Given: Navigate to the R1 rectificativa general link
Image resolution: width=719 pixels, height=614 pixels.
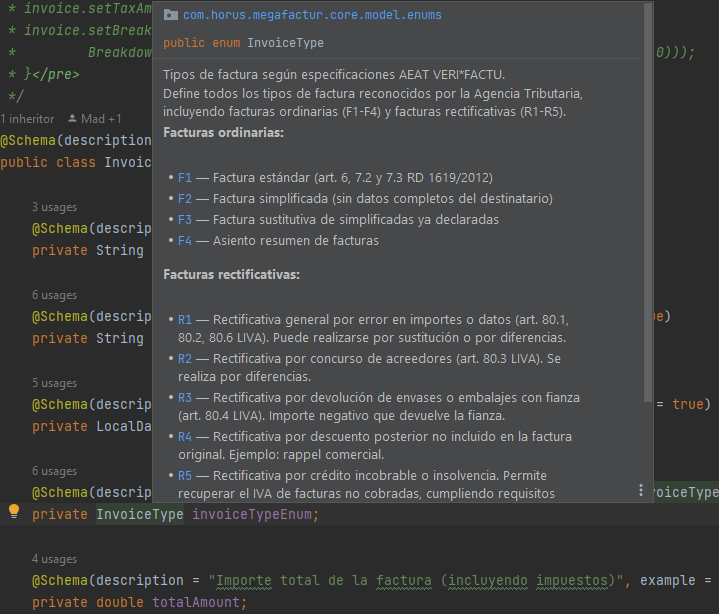Looking at the screenshot, I should click(x=184, y=320).
